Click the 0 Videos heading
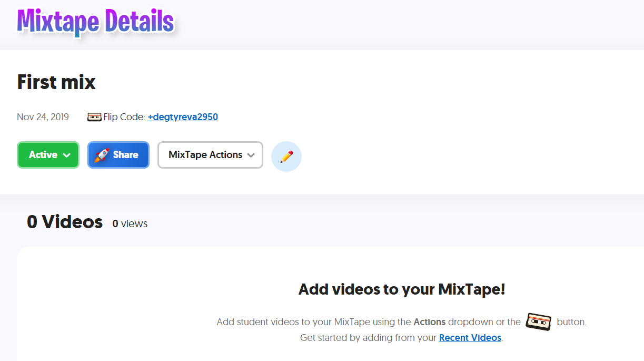 click(x=65, y=222)
